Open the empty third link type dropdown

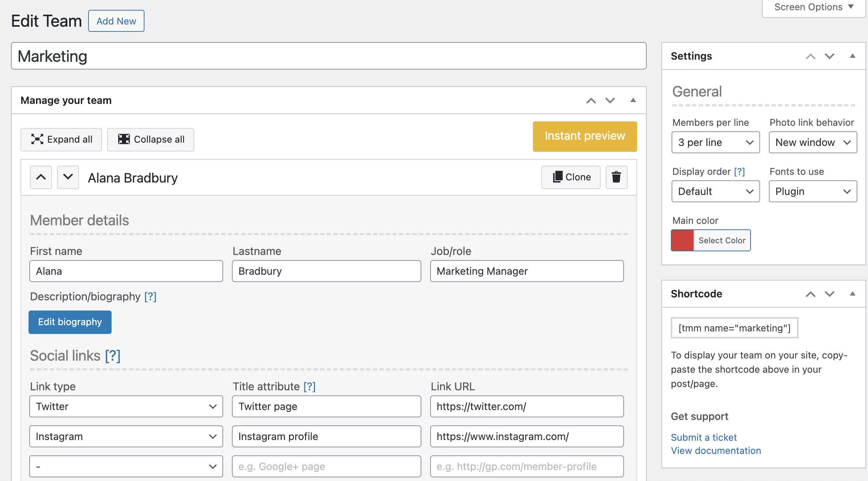(126, 466)
